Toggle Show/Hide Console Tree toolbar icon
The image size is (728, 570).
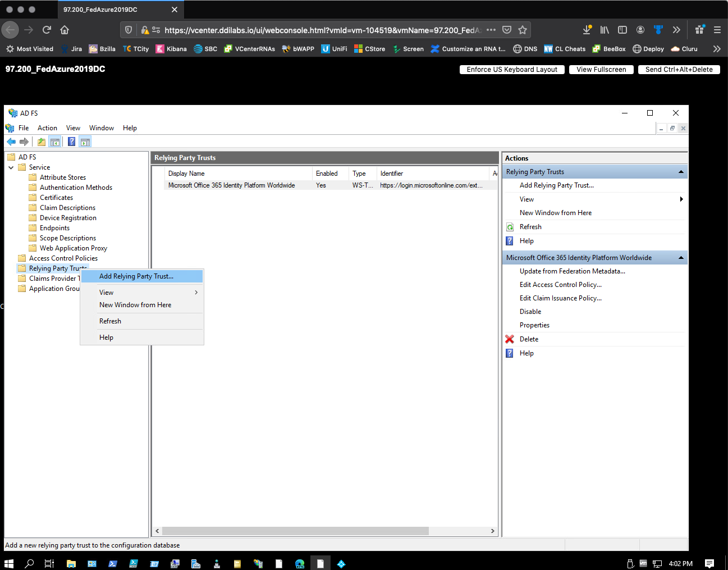pos(55,142)
